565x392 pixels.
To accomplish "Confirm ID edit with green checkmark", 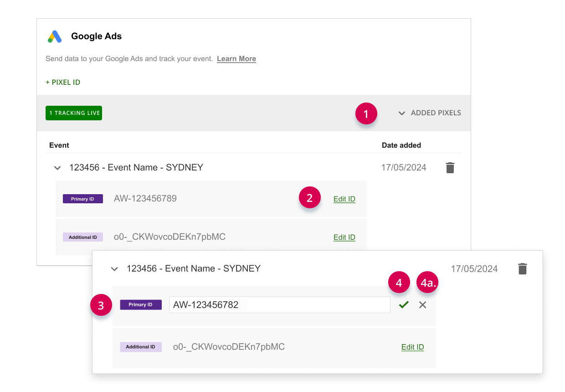I will 404,305.
